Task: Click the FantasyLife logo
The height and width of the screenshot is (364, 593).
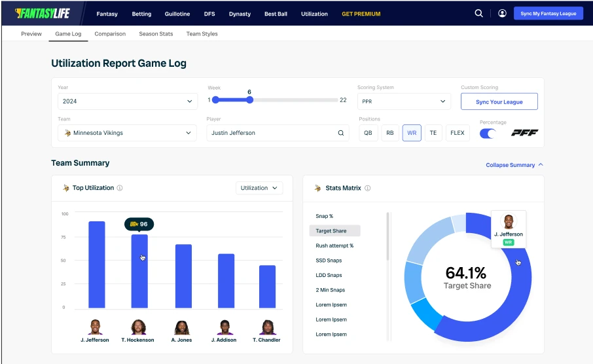Action: pos(42,13)
